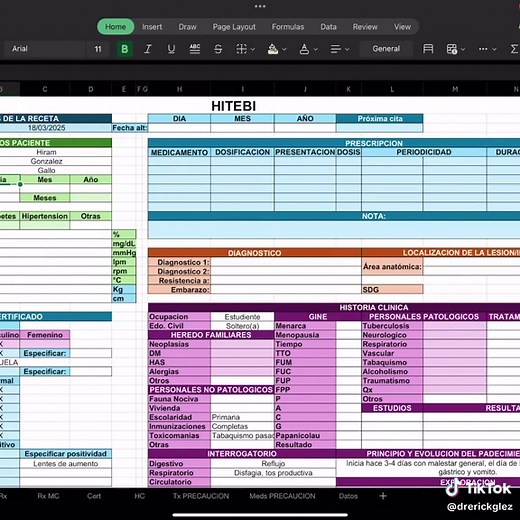Open cell borders options
This screenshot has width=520, height=520.
coord(242,49)
